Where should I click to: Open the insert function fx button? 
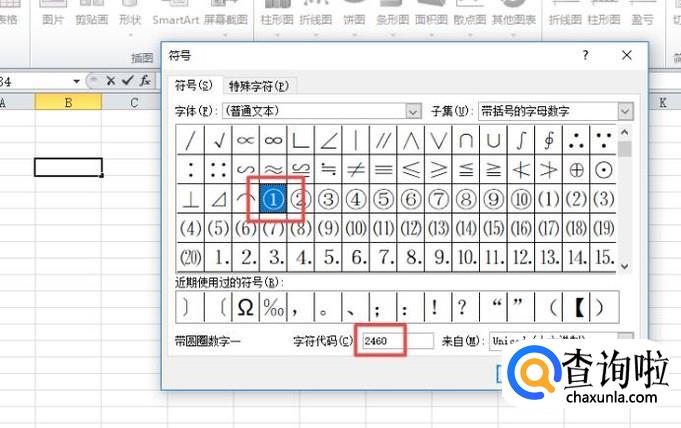(x=145, y=81)
